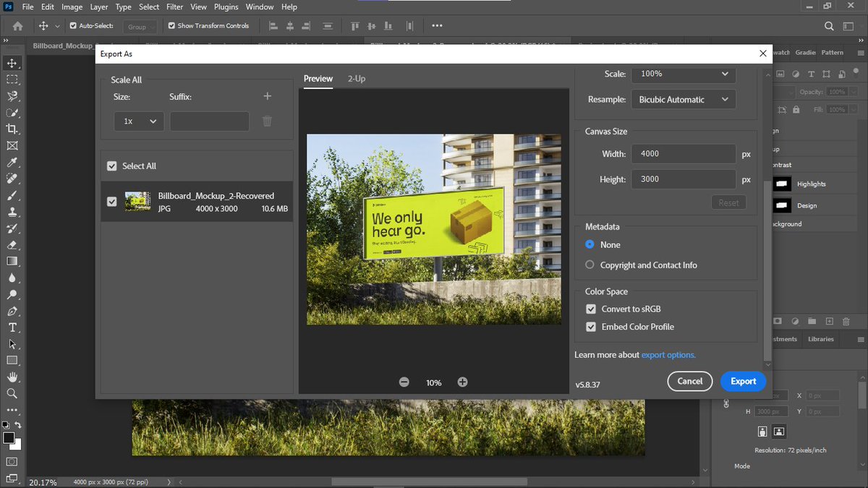Select the Hand tool

(12, 377)
